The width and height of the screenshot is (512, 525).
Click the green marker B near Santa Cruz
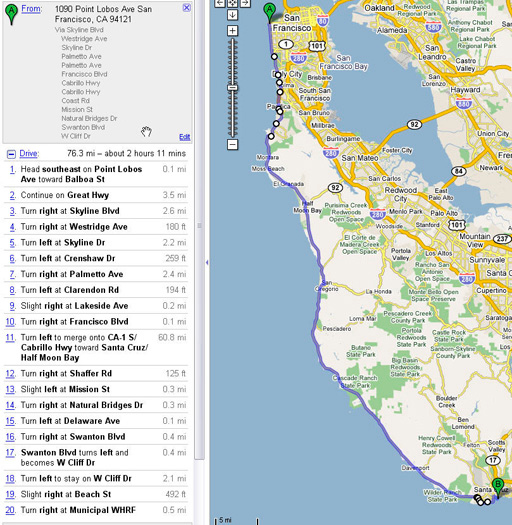[498, 488]
